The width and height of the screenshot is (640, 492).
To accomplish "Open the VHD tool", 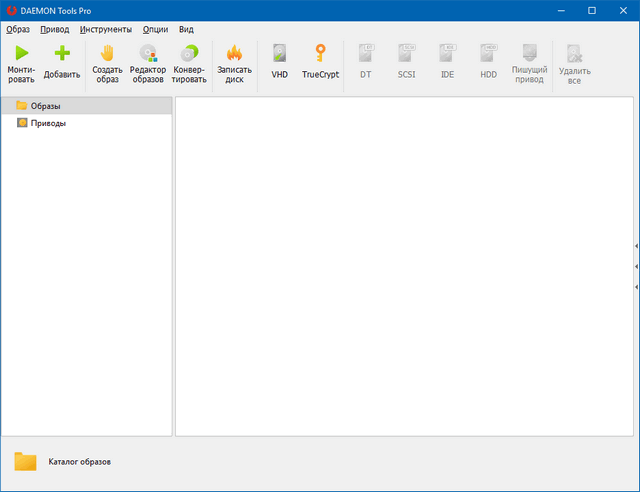I will pyautogui.click(x=279, y=54).
